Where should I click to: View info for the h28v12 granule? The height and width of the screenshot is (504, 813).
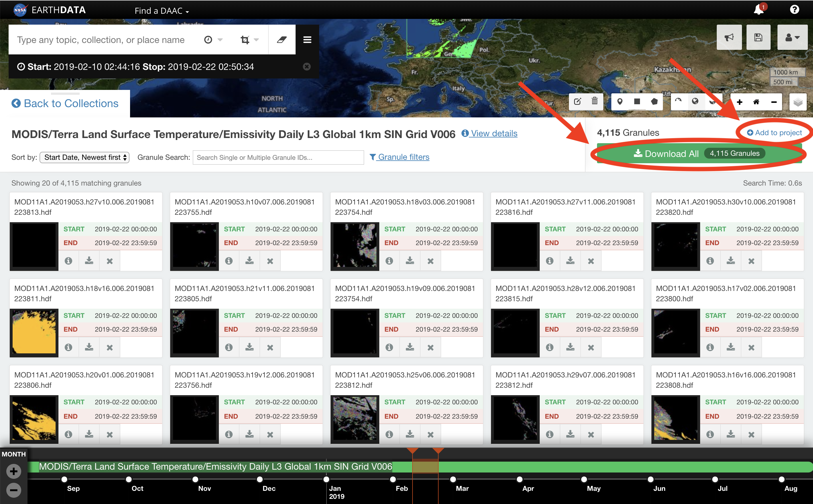pos(549,347)
